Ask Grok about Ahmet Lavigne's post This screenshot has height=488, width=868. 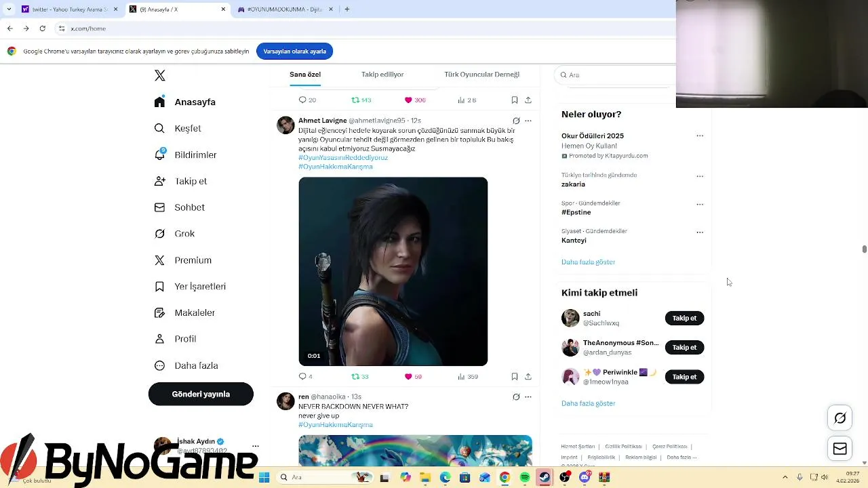(x=516, y=121)
